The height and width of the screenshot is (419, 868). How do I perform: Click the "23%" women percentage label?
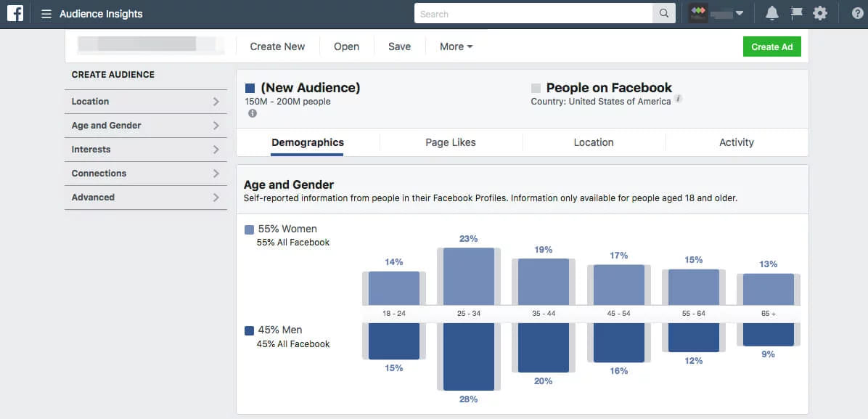(x=468, y=239)
